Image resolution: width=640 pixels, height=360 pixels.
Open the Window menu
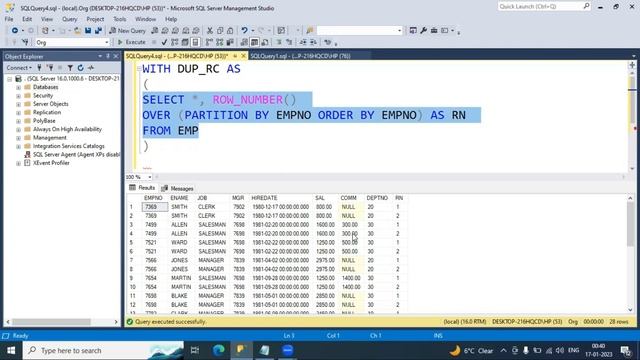pyautogui.click(x=145, y=19)
